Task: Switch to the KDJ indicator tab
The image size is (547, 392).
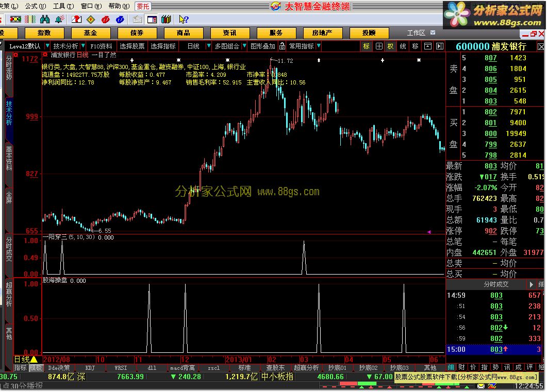Action: click(x=90, y=368)
